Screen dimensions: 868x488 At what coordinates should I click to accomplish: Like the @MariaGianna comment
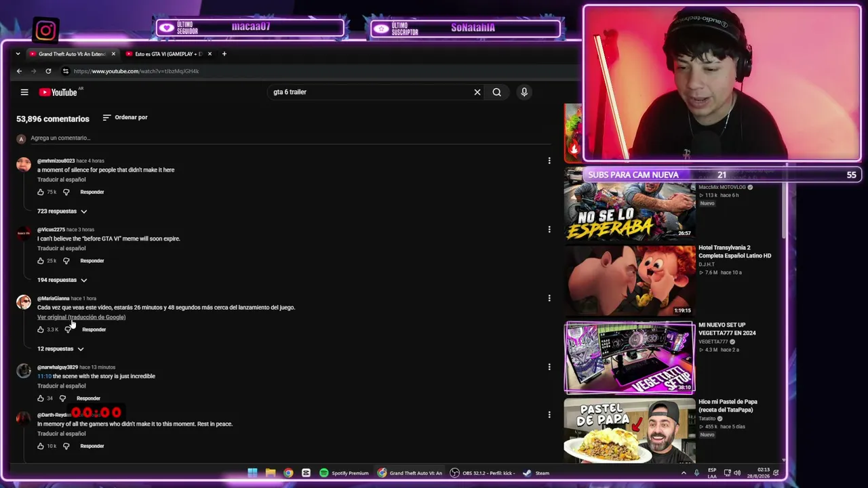41,329
